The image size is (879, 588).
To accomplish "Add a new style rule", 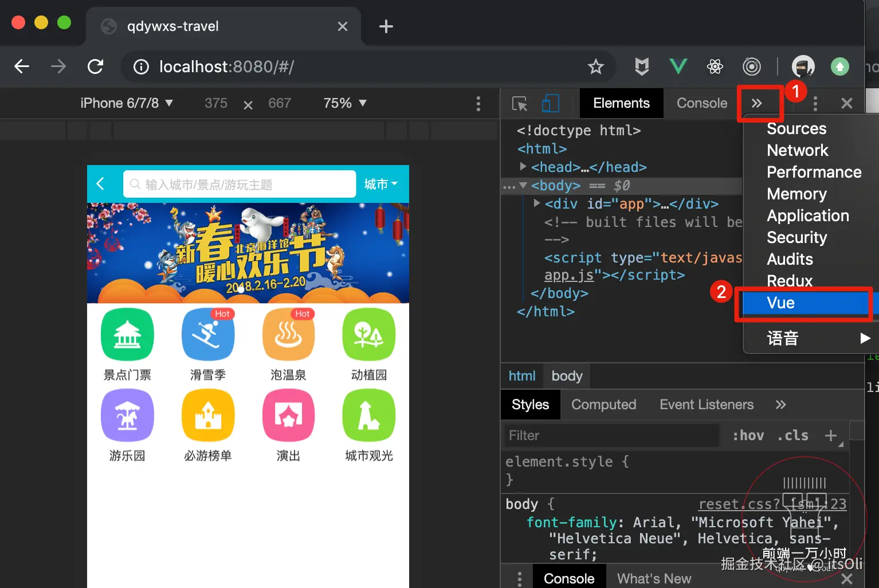I will [831, 436].
